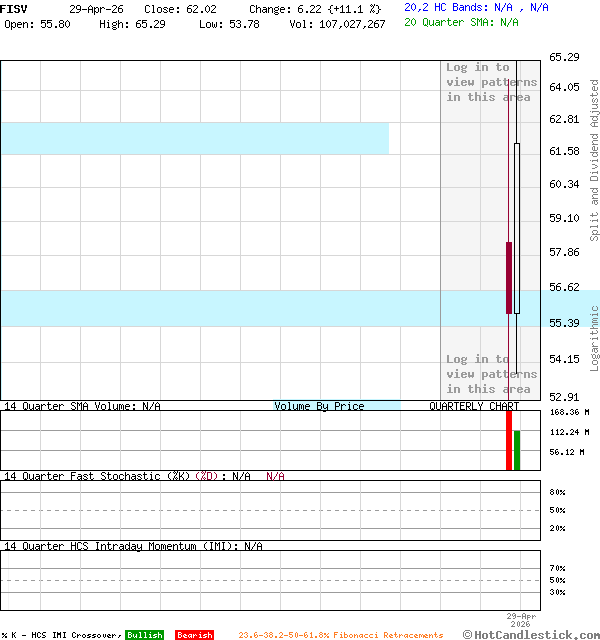Click the lower 'Log in to view patterns' notice
The height and width of the screenshot is (640, 600).
[490, 374]
